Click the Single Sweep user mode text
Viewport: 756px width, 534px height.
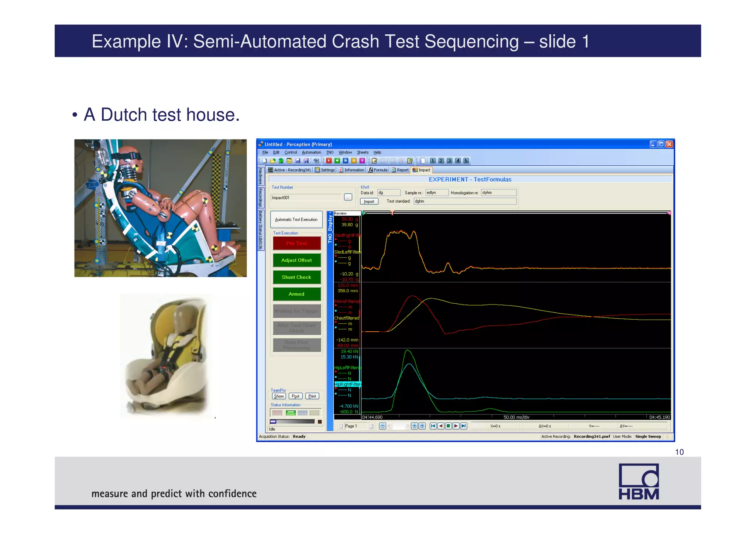coord(648,437)
